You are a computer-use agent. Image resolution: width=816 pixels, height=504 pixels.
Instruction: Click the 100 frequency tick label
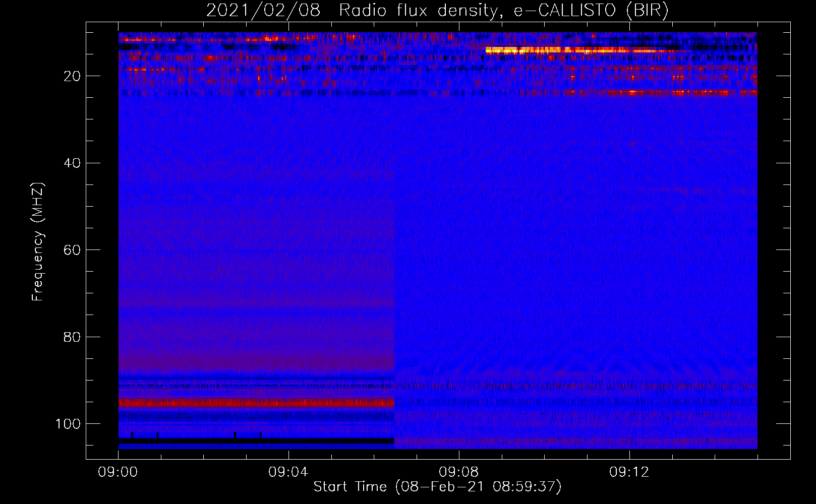68,424
